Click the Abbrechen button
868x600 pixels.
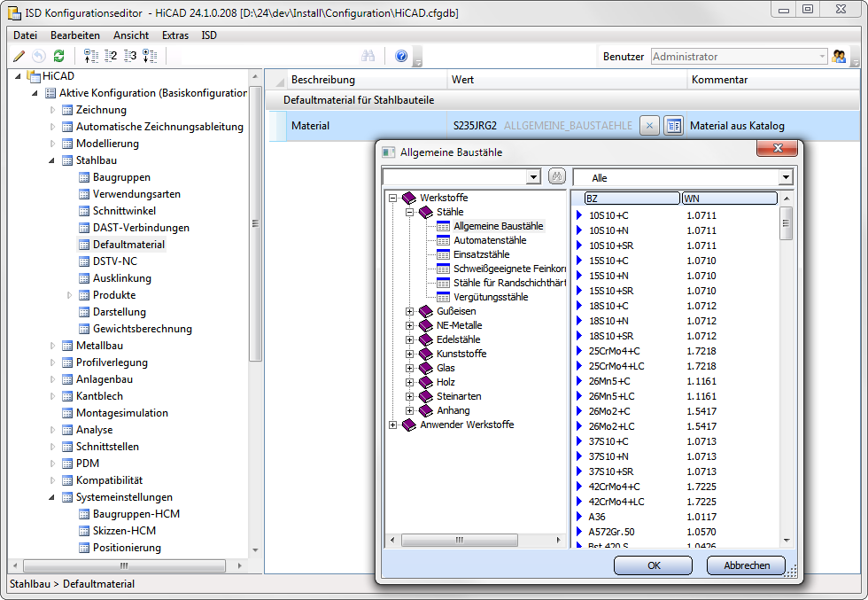pyautogui.click(x=746, y=565)
